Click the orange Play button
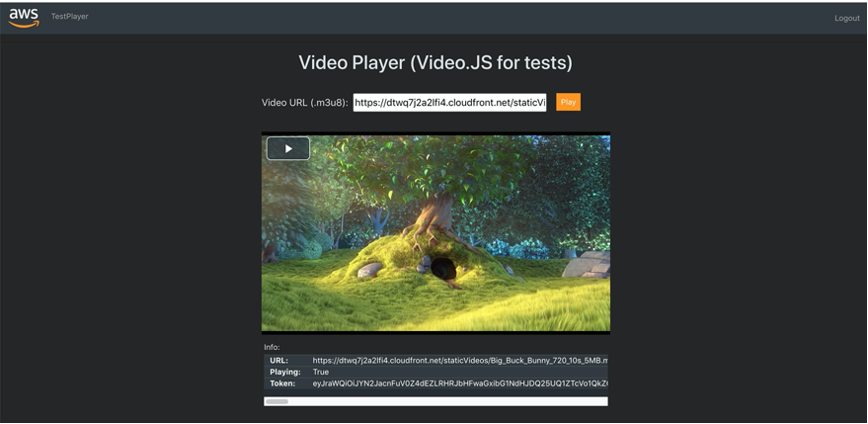 [568, 102]
